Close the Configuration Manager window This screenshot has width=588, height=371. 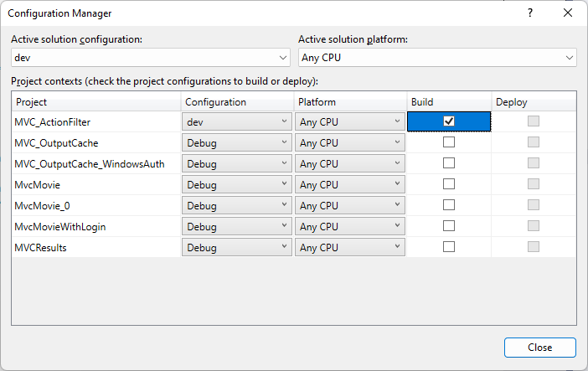click(568, 13)
